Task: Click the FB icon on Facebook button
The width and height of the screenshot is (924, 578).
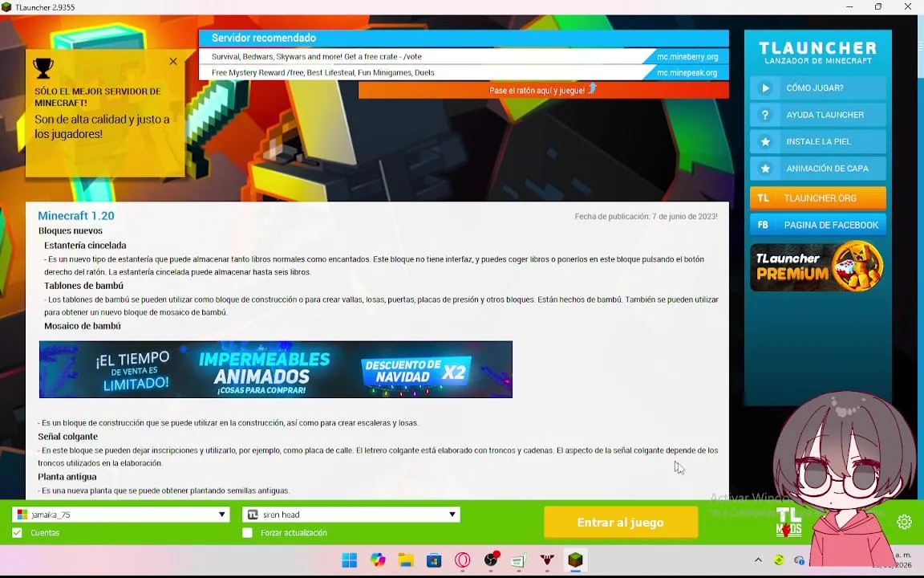Action: coord(763,225)
